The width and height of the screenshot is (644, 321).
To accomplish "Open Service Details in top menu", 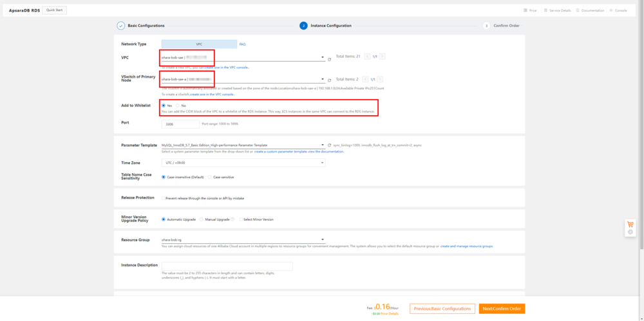I will click(x=560, y=10).
